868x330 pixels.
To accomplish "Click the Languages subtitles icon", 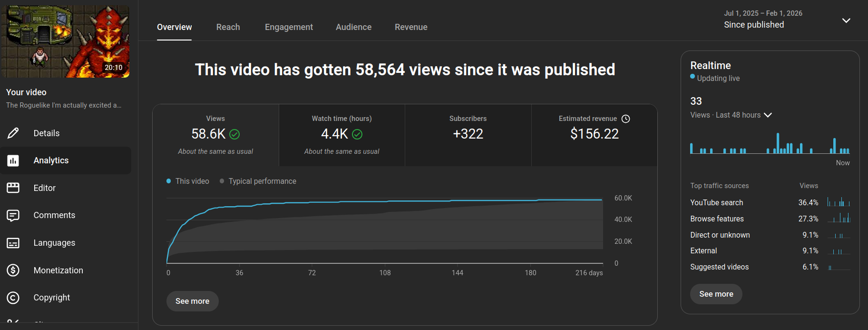I will (13, 243).
